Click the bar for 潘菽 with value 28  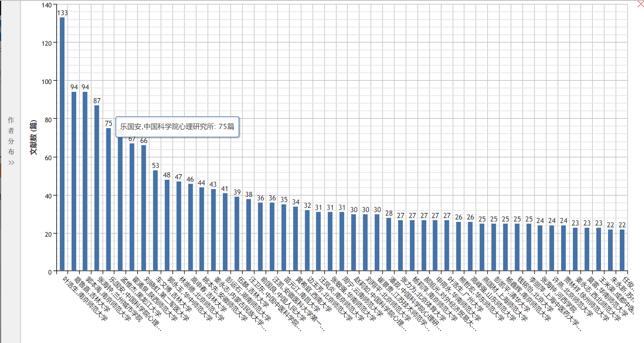(x=389, y=244)
